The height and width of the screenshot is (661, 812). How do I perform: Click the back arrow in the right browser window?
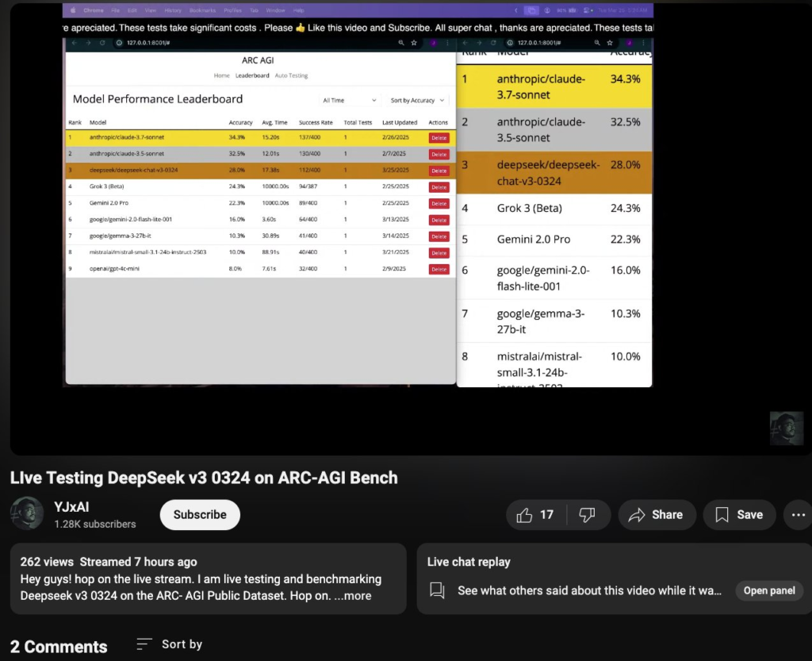click(x=465, y=43)
